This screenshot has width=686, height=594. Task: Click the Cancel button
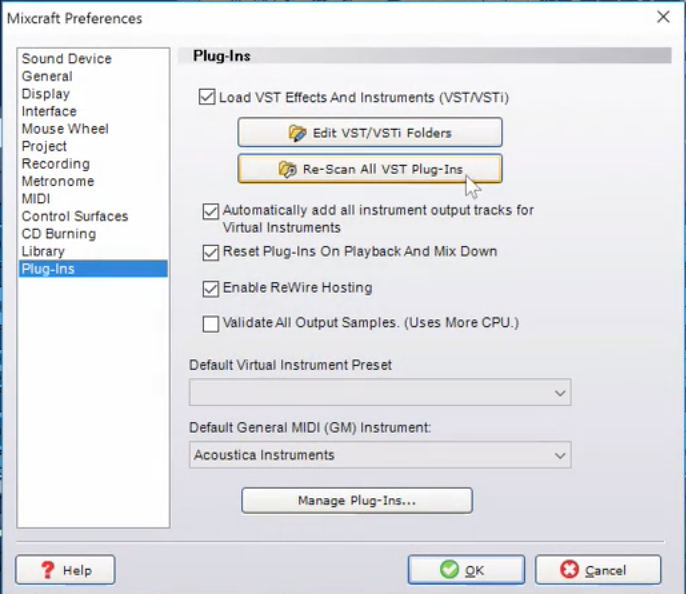tap(598, 570)
